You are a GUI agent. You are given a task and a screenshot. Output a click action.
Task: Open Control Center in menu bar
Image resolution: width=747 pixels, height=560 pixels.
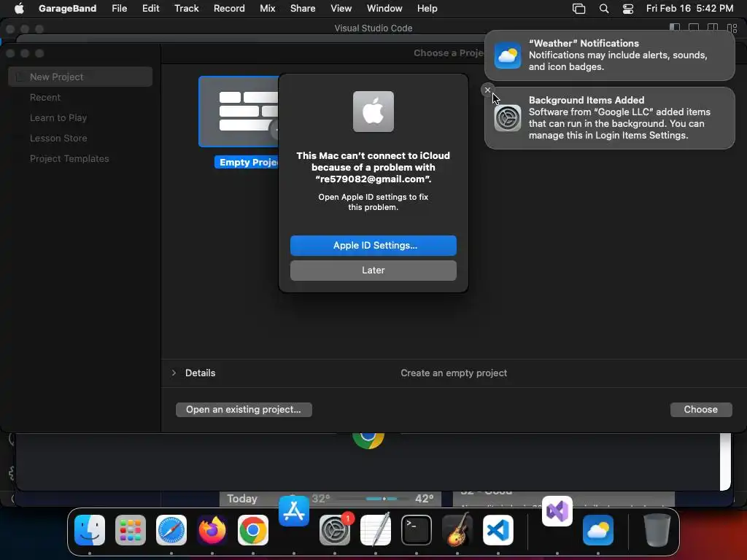click(628, 8)
